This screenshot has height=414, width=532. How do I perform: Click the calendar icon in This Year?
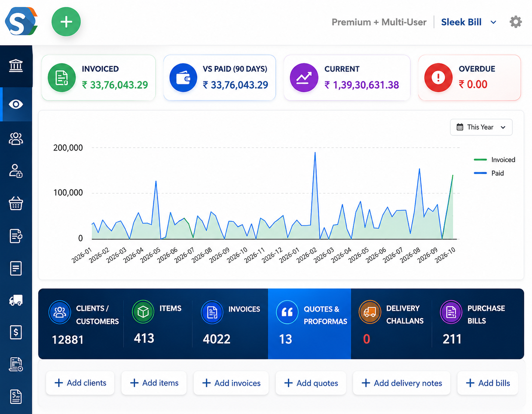click(460, 127)
